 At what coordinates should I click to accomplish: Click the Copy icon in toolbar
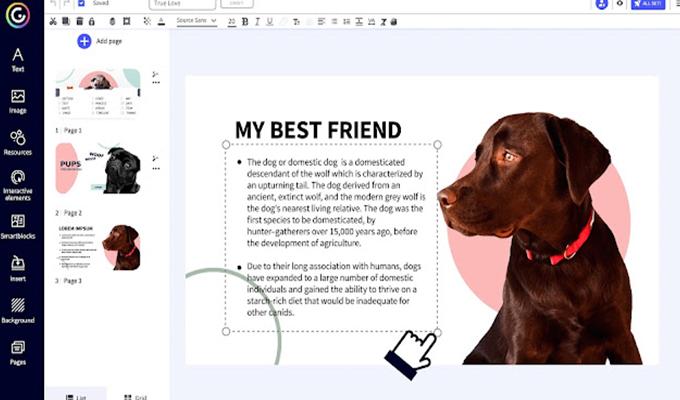[x=66, y=21]
